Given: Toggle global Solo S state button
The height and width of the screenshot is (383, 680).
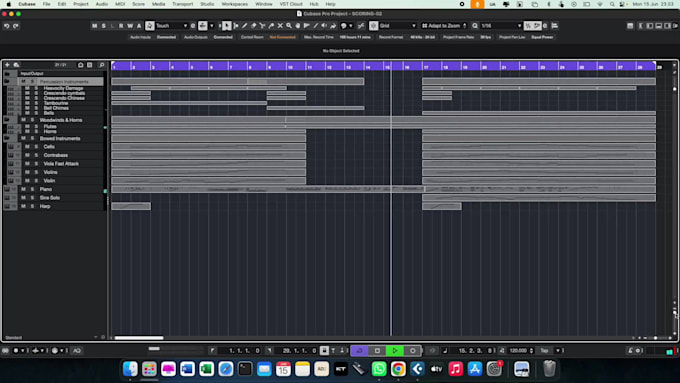Looking at the screenshot, I should [x=103, y=26].
